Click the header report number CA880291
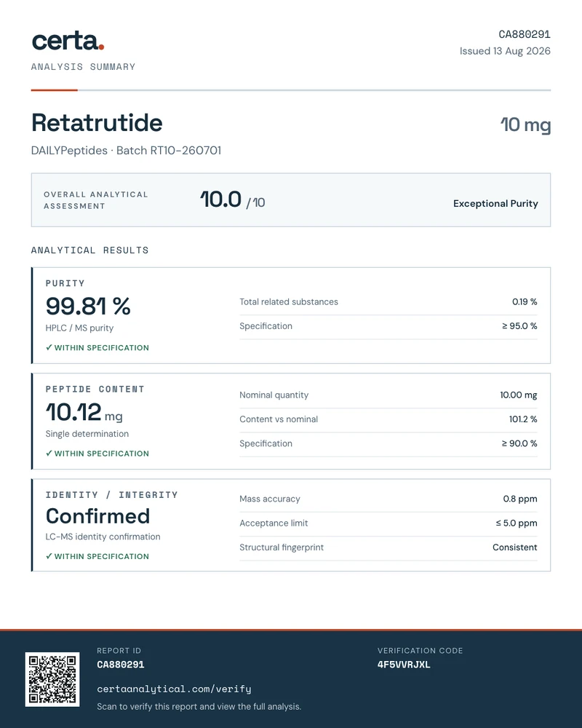Screen dimensions: 582x728 click(x=525, y=34)
